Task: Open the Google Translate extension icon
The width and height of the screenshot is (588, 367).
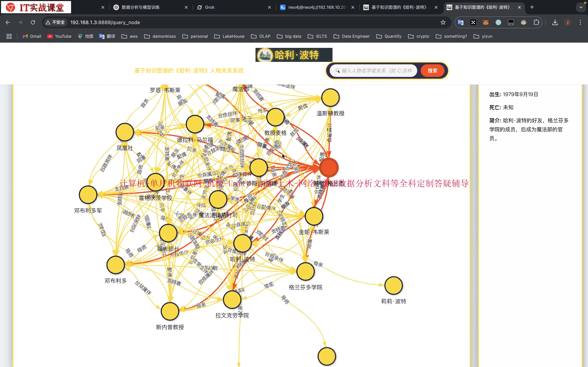Action: coord(460,22)
